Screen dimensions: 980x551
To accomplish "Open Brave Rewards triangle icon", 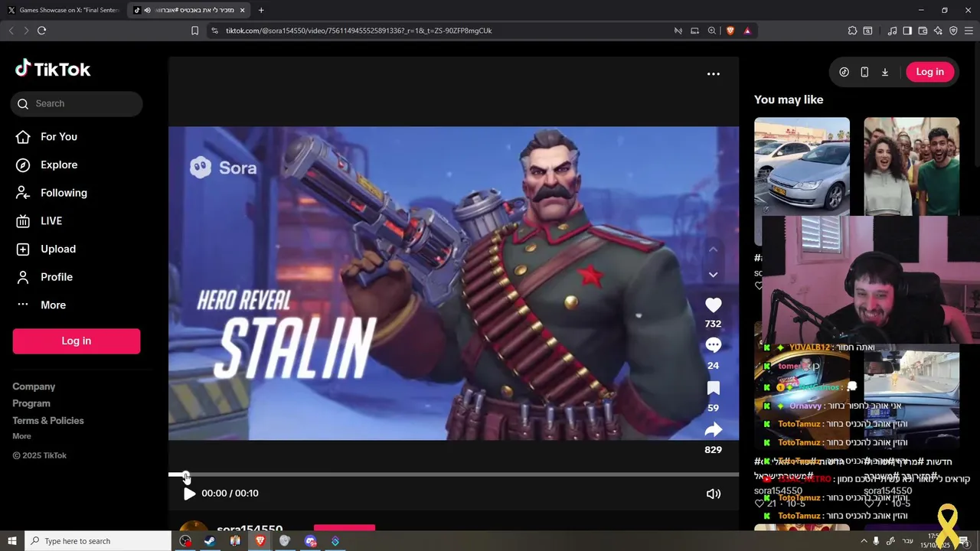I will 747,31.
